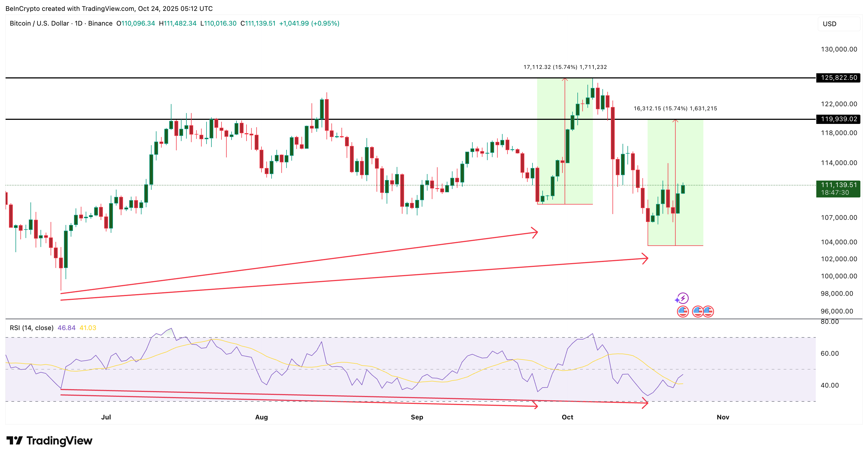Click the Bitcoin / U.S. Dollar symbol title

point(39,23)
